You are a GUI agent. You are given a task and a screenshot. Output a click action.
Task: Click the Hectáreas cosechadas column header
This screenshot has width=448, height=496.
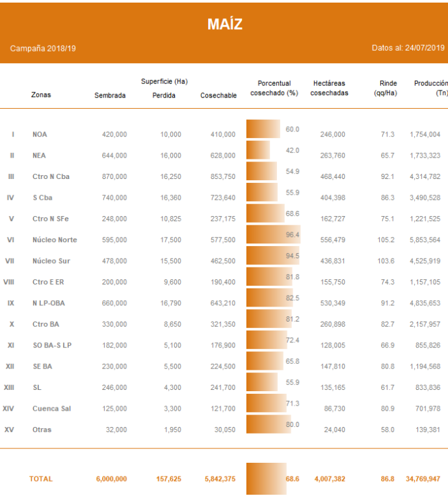tap(329, 88)
